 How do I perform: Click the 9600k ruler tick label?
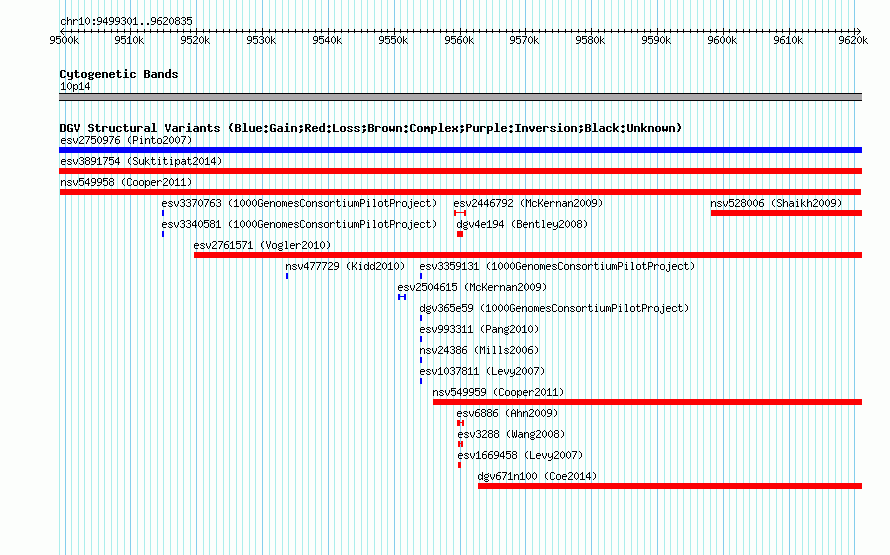coord(722,40)
